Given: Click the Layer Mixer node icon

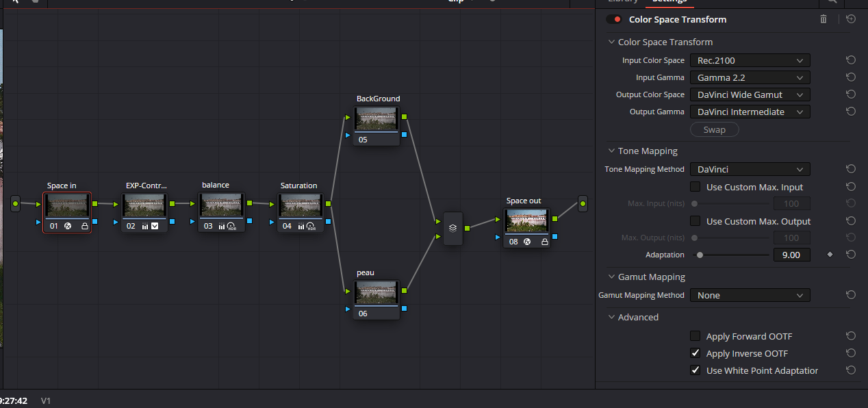Looking at the screenshot, I should coord(452,229).
